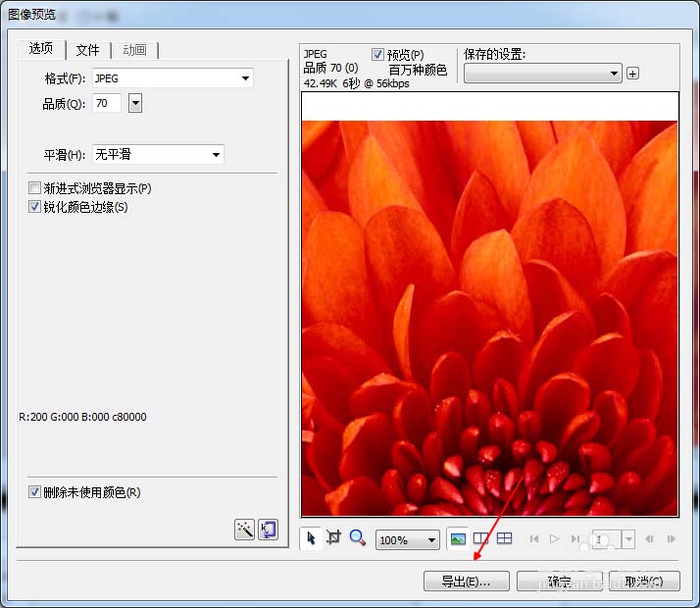Click the magic wand optimize icon

coord(244,530)
